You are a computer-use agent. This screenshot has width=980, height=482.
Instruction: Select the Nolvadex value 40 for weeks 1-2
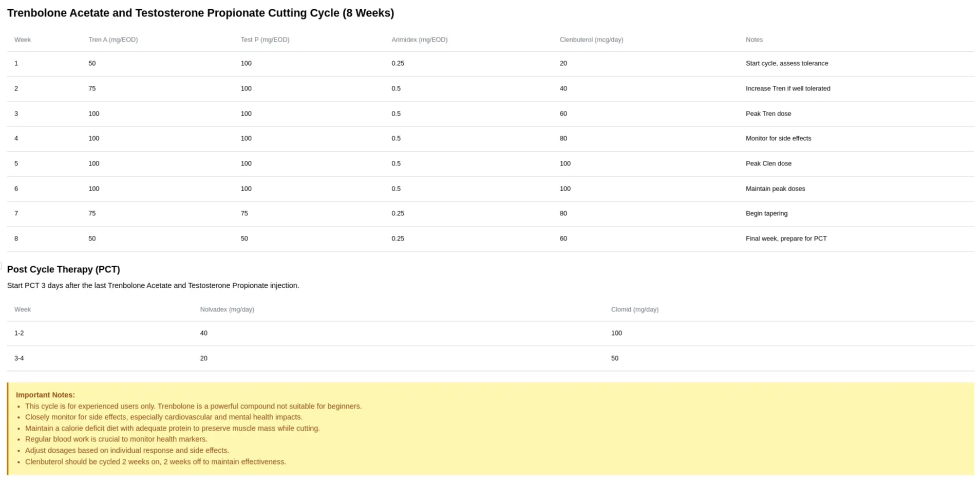click(x=204, y=333)
